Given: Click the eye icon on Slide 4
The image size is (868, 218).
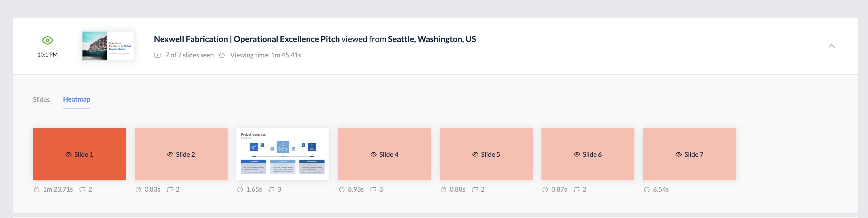Looking at the screenshot, I should click(x=373, y=154).
